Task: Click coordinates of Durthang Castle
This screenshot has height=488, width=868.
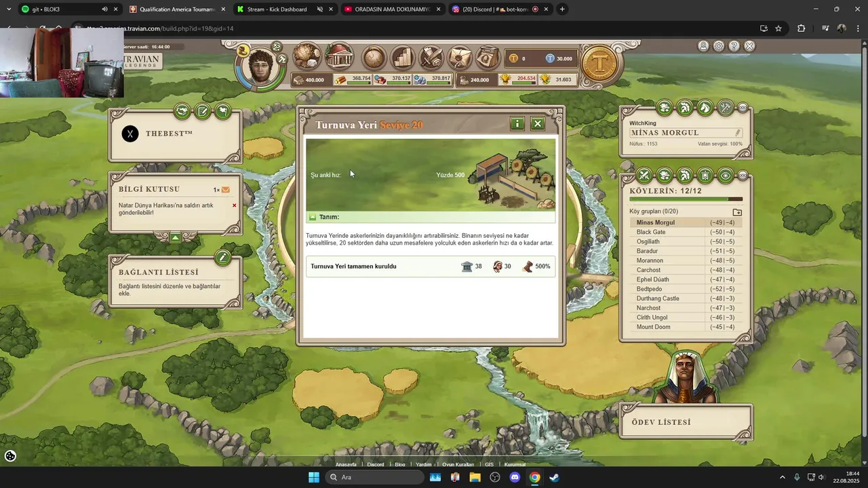Action: pos(722,298)
